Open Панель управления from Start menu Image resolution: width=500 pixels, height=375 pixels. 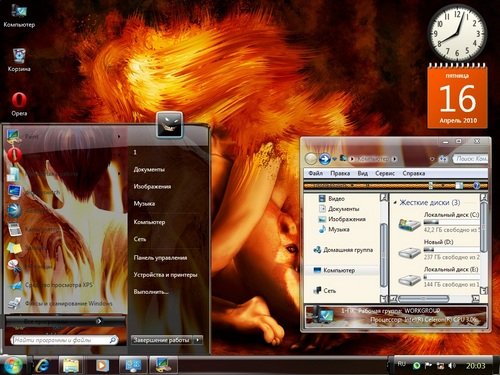(x=160, y=258)
